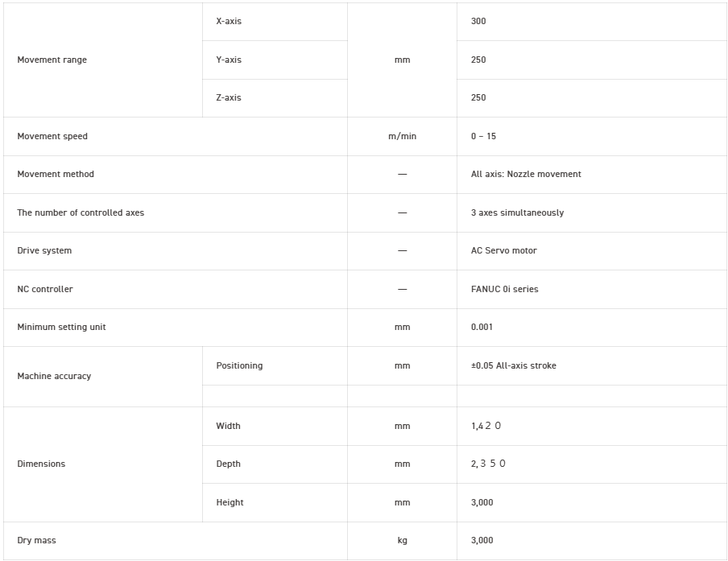This screenshot has width=728, height=561.
Task: Click the Dry mass kg unit cell
Action: click(x=402, y=540)
